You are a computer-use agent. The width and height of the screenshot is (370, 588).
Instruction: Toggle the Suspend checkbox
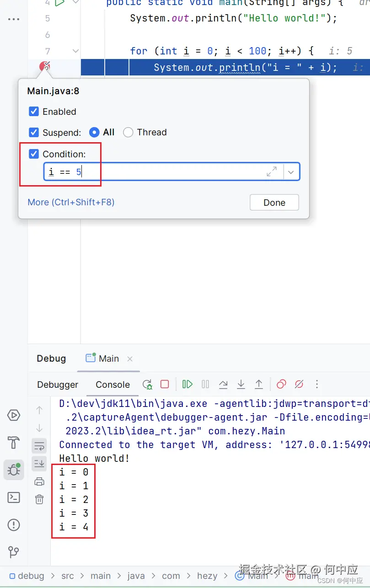tap(34, 133)
